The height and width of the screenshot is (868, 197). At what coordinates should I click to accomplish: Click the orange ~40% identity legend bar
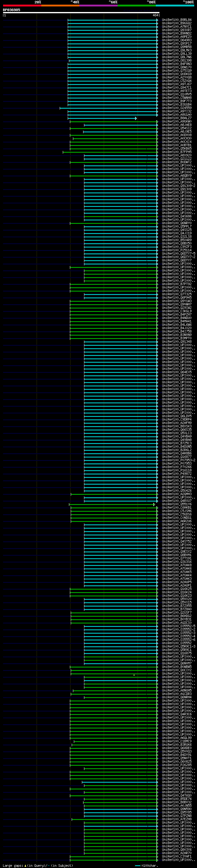[60, 6]
